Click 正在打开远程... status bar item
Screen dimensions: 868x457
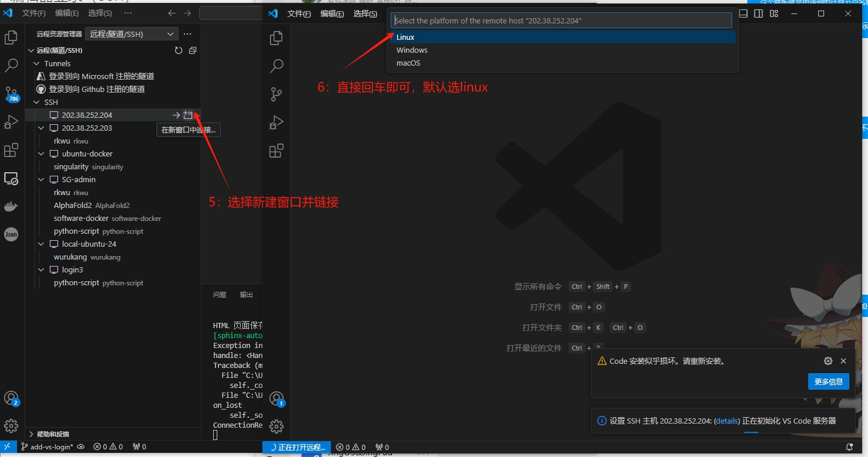point(297,447)
